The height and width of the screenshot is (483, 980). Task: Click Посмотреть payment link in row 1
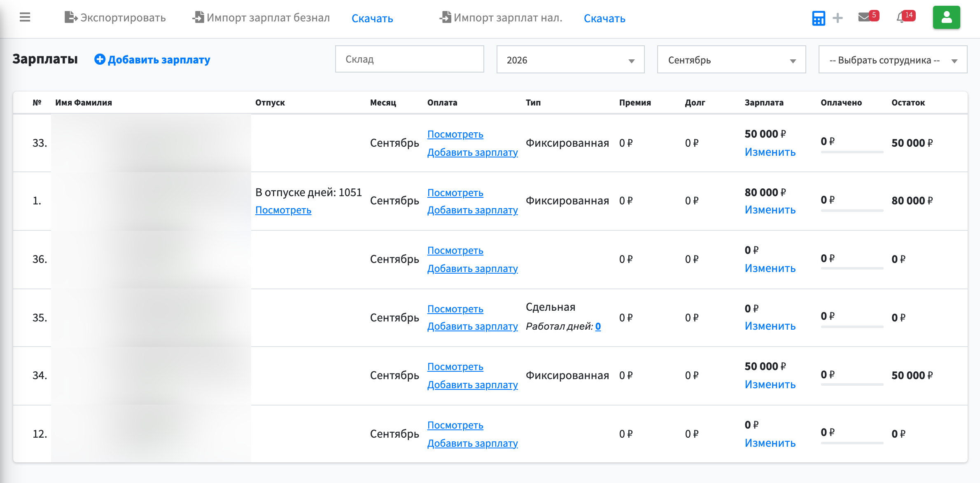455,193
